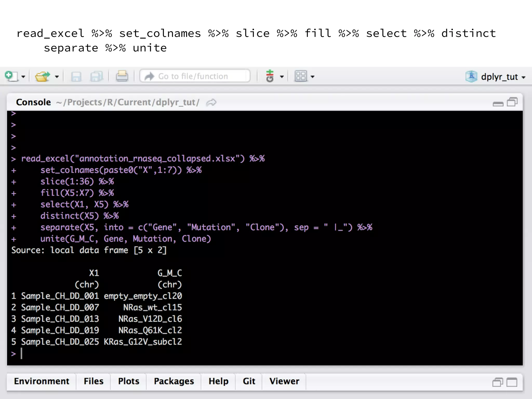Click the Save All documents icon
532x399 pixels.
pyautogui.click(x=97, y=77)
